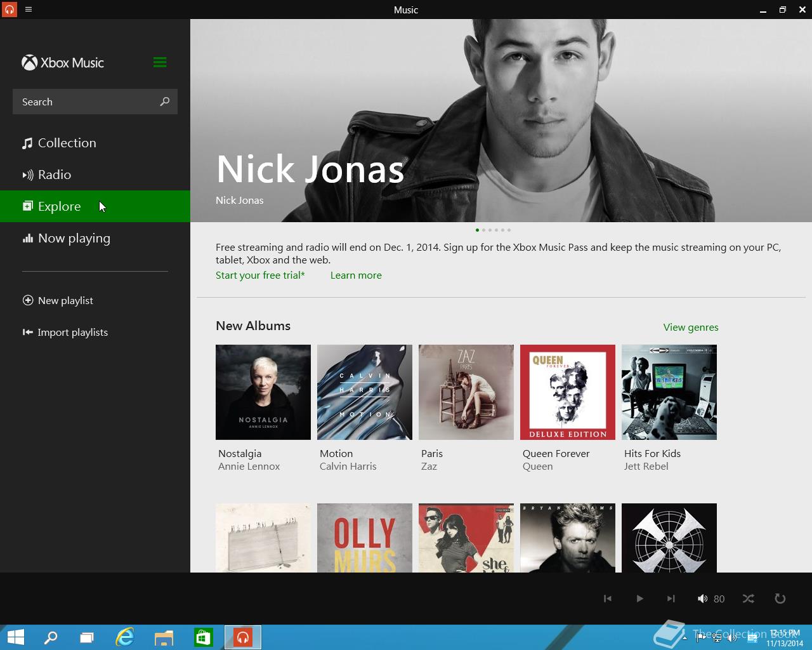Click the green hamburger menu beside Xbox Music
This screenshot has width=812, height=650.
coord(160,62)
